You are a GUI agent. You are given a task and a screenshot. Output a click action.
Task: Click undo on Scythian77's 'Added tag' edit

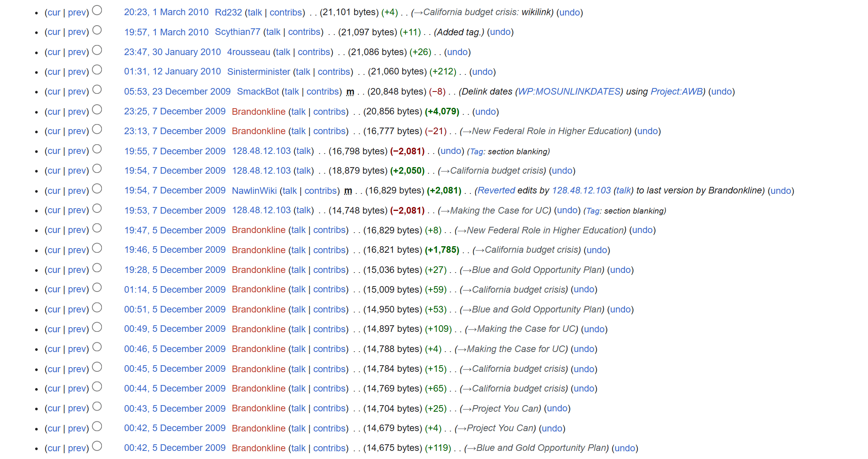pyautogui.click(x=500, y=32)
